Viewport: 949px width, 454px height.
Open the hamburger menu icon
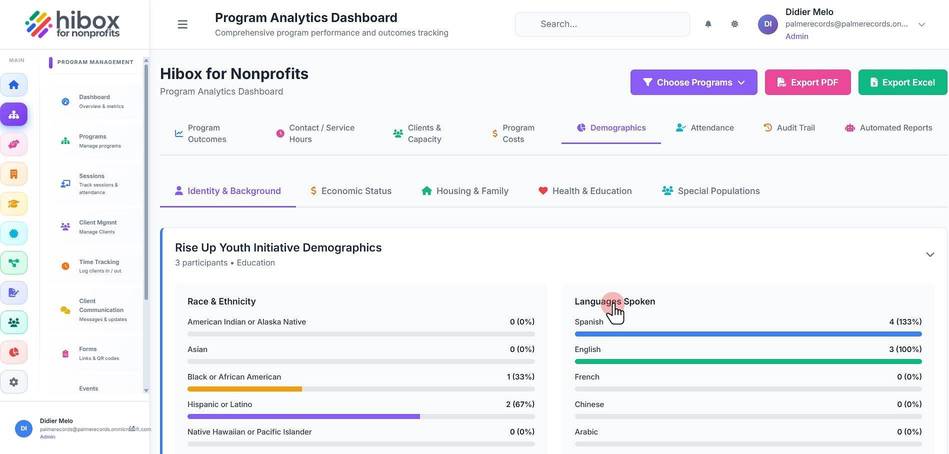click(x=182, y=24)
